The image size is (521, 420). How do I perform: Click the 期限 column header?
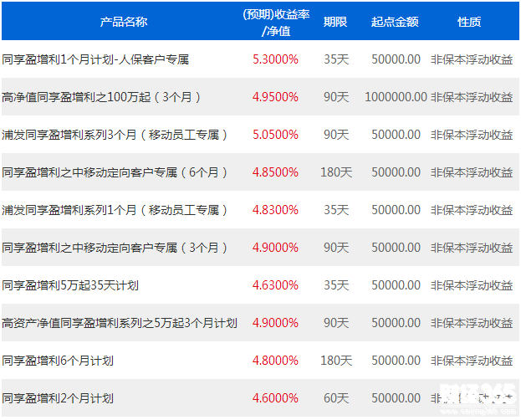(x=335, y=22)
